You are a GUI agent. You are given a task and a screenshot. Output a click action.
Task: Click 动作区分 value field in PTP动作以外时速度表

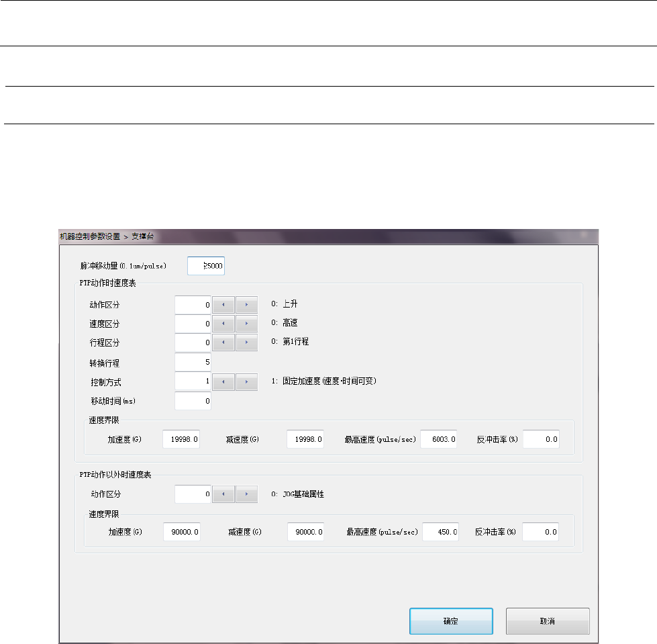coord(193,494)
